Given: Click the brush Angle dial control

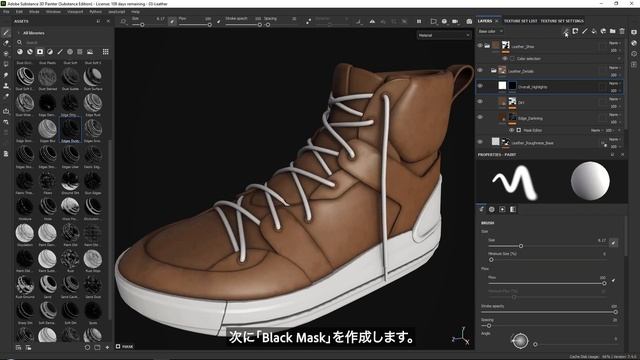Looking at the screenshot, I should point(520,341).
